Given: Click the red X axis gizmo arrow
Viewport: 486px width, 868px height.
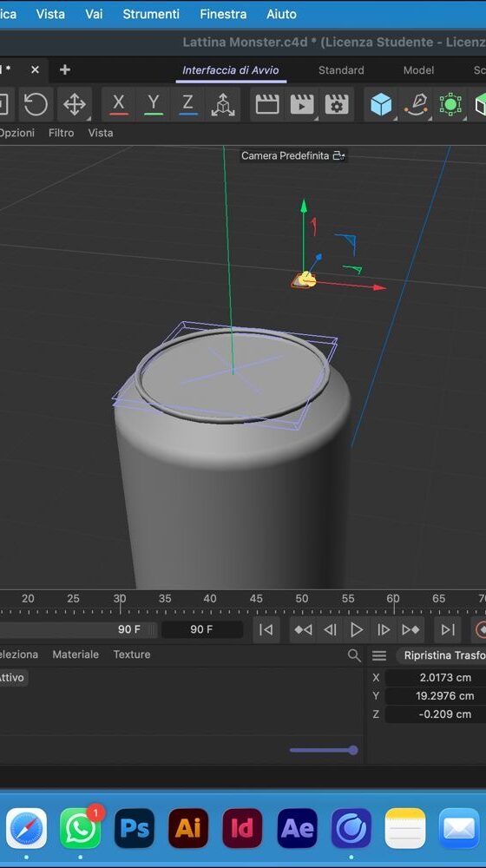Looking at the screenshot, I should click(x=379, y=287).
